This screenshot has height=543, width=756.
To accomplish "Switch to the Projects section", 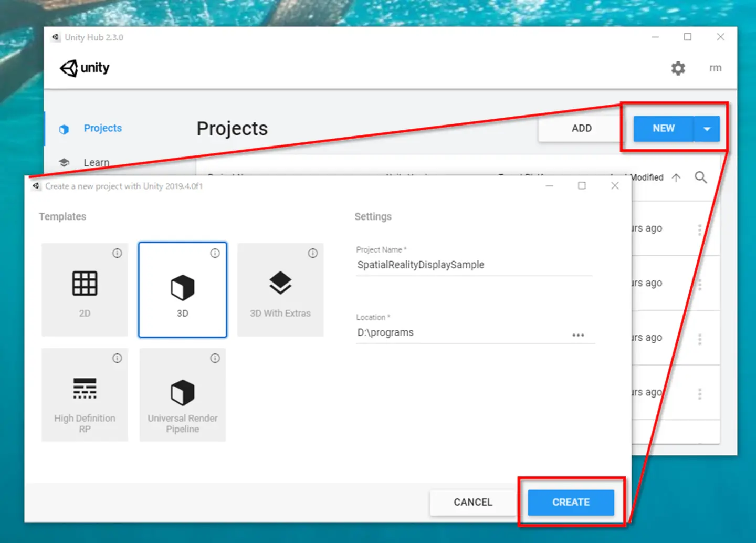I will click(102, 128).
